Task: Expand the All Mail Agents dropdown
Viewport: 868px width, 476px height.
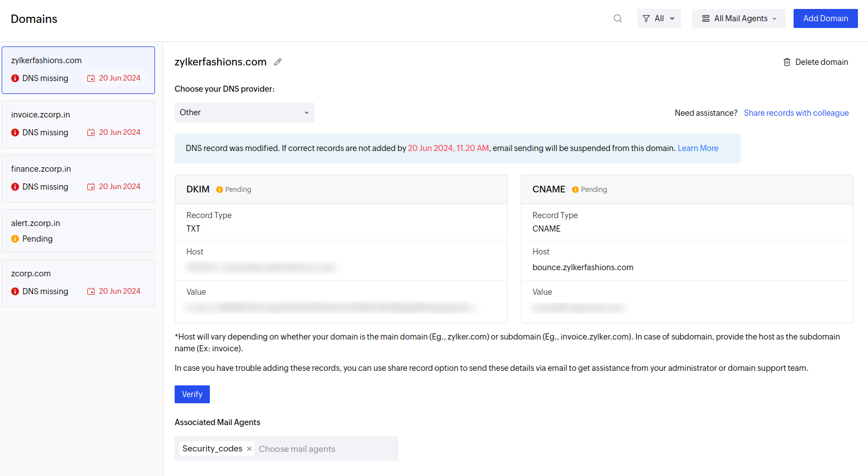Action: (739, 18)
